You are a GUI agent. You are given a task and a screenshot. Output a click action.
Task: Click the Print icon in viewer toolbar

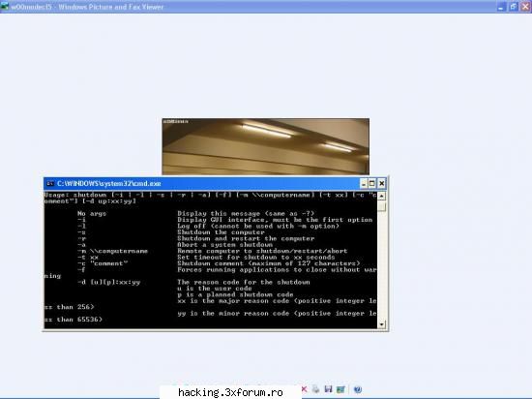pyautogui.click(x=315, y=389)
